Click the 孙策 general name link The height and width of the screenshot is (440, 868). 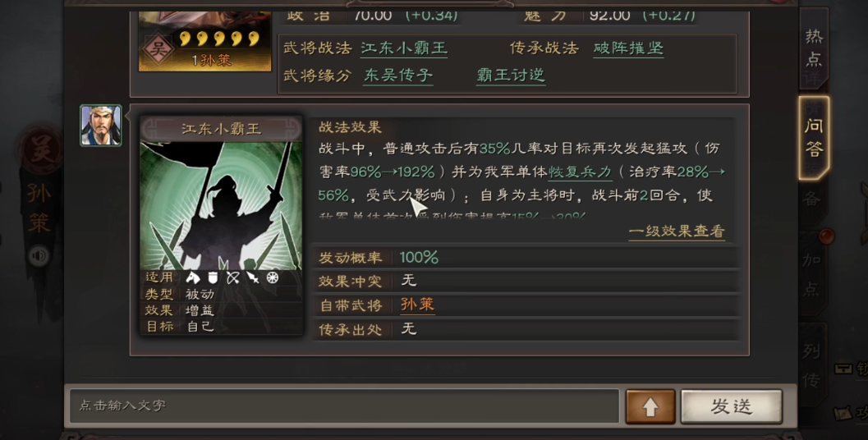[x=417, y=305]
